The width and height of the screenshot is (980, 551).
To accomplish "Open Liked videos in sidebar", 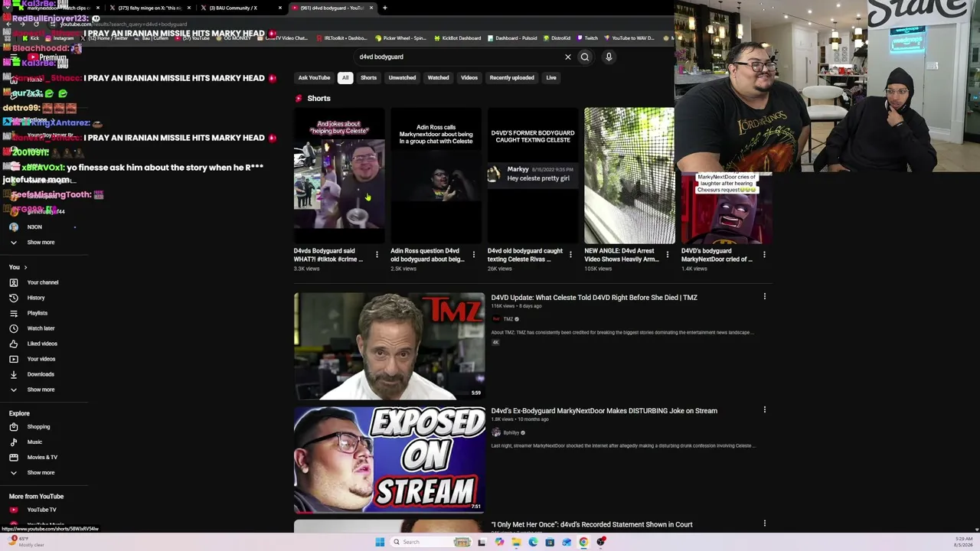I will tap(41, 344).
